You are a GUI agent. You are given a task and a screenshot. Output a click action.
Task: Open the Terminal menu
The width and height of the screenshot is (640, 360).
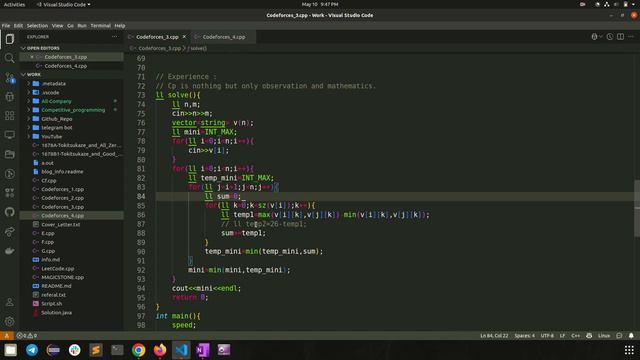tap(100, 26)
